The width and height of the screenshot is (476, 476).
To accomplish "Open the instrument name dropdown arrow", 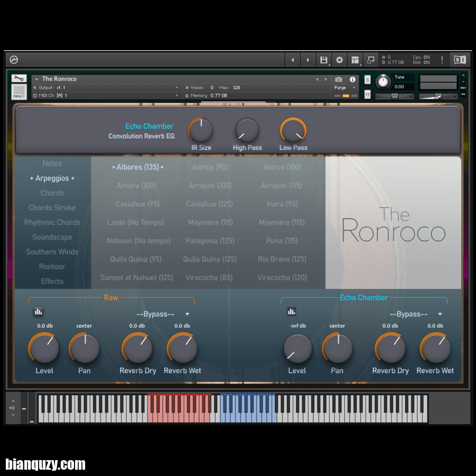I will [36, 79].
